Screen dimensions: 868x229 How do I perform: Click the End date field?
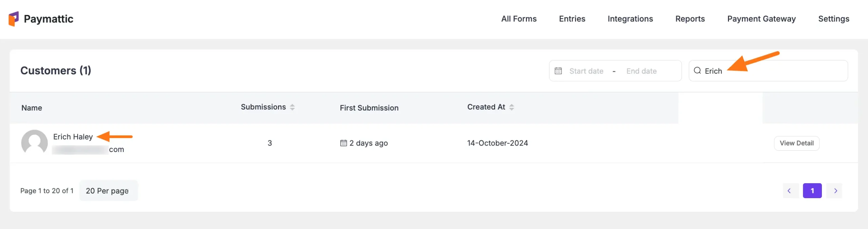(x=642, y=71)
